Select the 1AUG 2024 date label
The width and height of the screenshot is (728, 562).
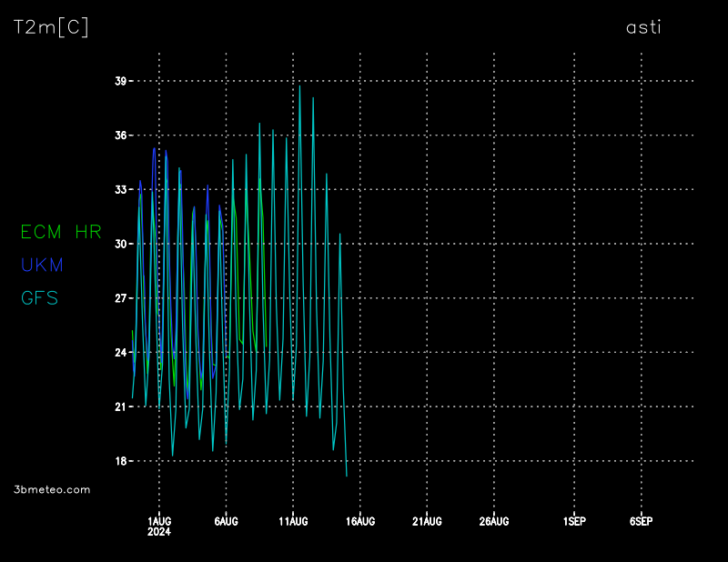click(x=159, y=526)
